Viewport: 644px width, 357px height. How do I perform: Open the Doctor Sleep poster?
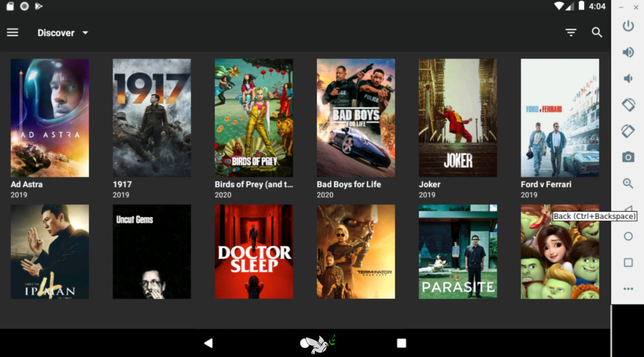coord(254,252)
